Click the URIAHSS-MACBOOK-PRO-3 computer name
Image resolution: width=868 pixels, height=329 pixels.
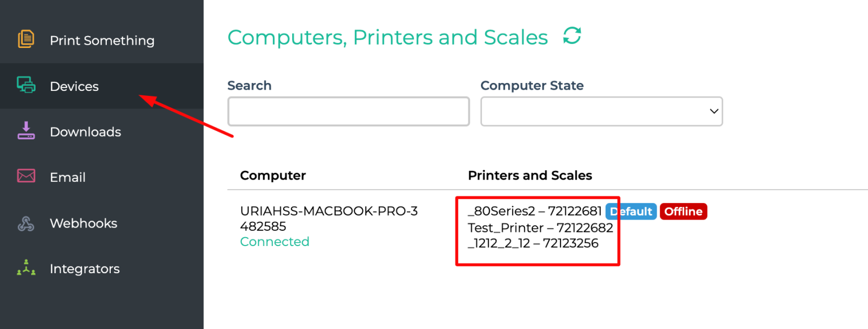coord(328,212)
